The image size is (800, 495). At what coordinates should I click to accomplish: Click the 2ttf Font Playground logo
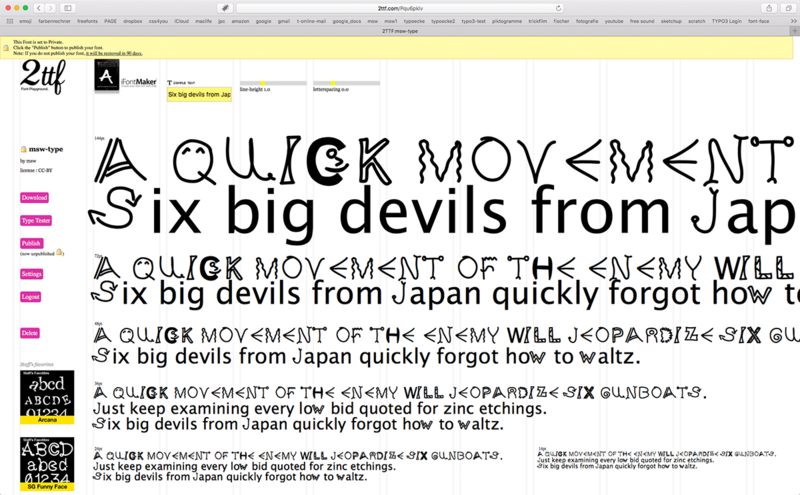pos(42,77)
